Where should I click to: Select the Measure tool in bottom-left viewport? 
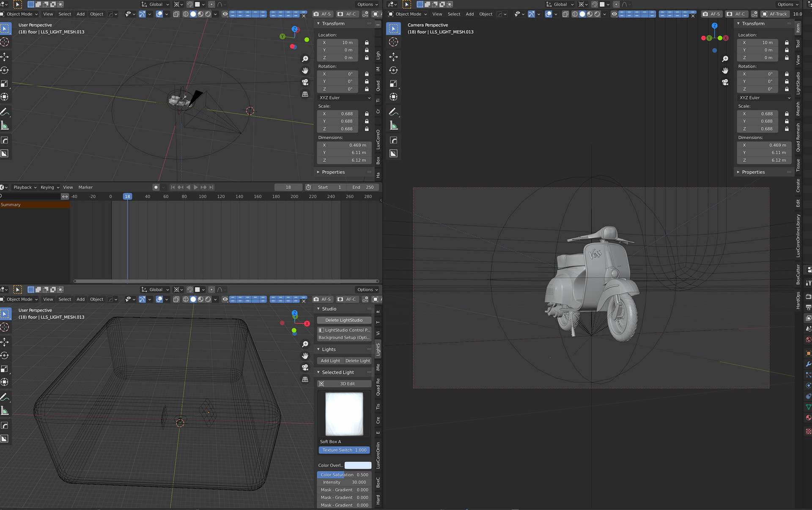5,411
